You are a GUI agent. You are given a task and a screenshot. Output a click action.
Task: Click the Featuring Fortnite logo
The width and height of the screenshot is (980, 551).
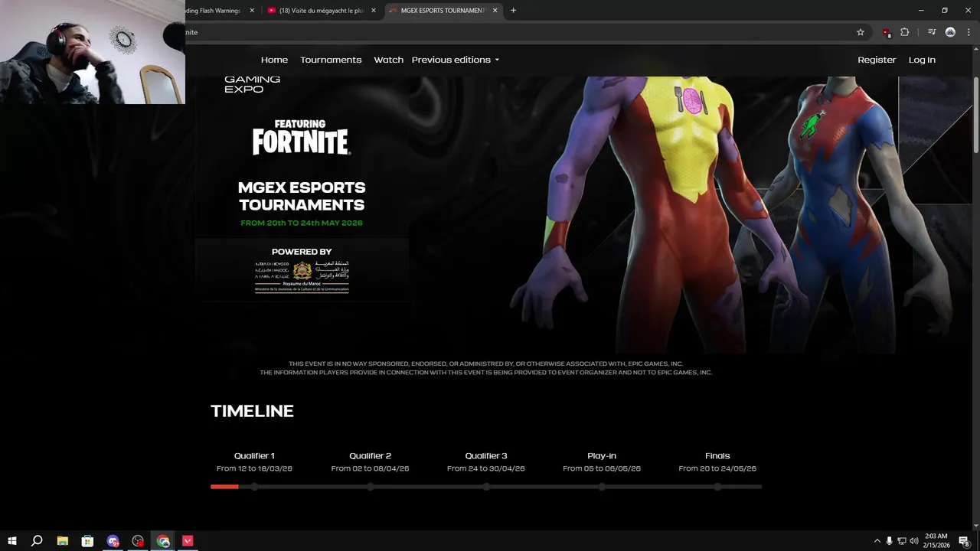tap(301, 138)
